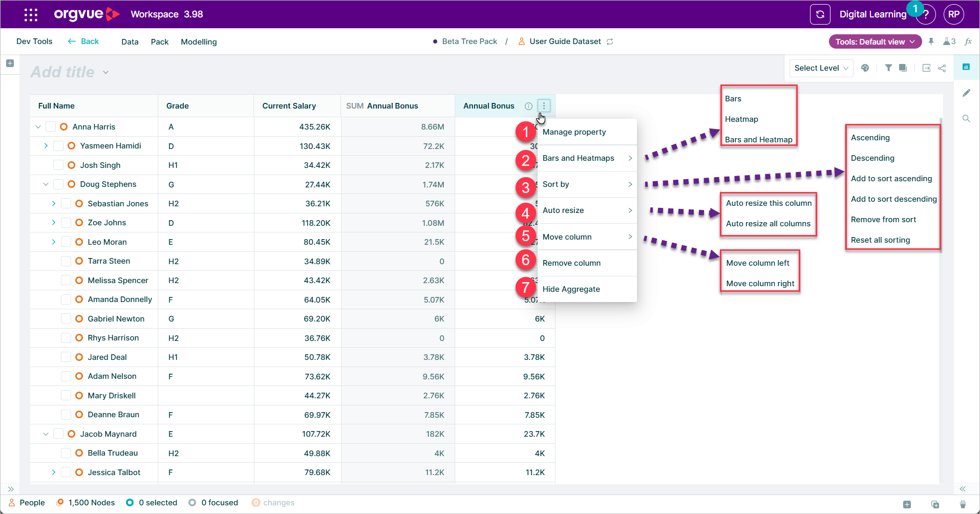
Task: Click the trash delete icon in status bar
Action: [x=963, y=504]
